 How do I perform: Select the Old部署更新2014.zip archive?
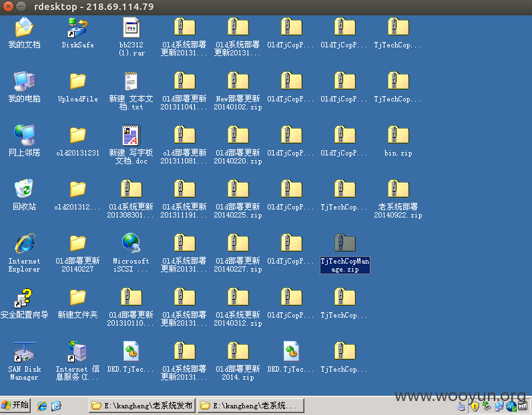tap(238, 361)
